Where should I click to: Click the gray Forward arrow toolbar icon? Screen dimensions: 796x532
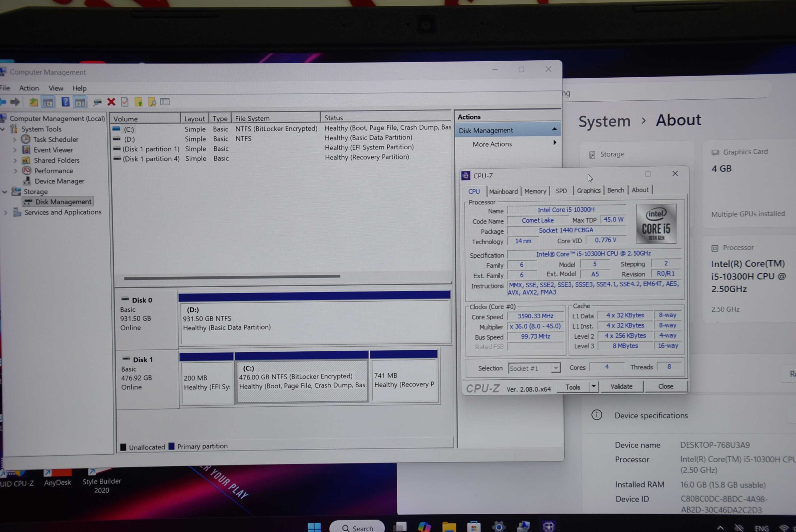click(x=15, y=102)
